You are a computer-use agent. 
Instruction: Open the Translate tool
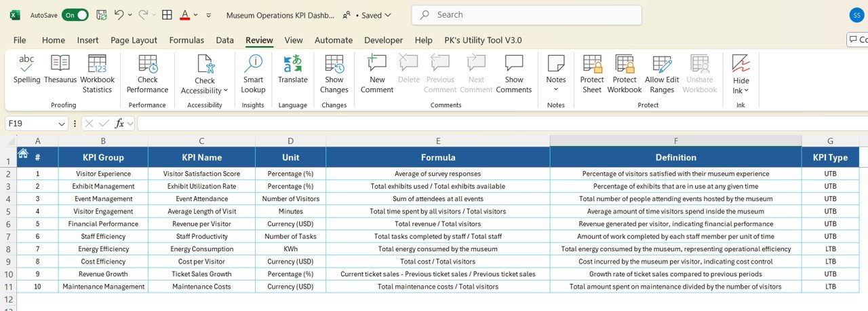pos(292,70)
